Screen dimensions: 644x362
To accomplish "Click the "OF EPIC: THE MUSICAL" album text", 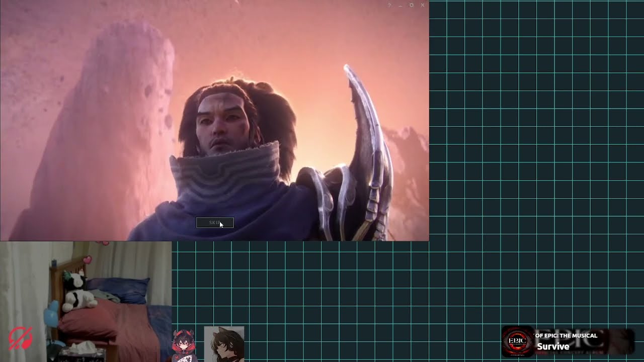I will (566, 335).
